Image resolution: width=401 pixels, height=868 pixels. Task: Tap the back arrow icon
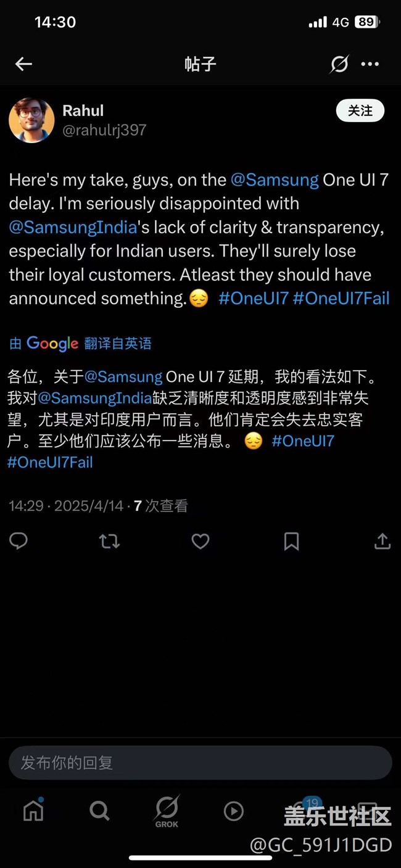pos(23,64)
